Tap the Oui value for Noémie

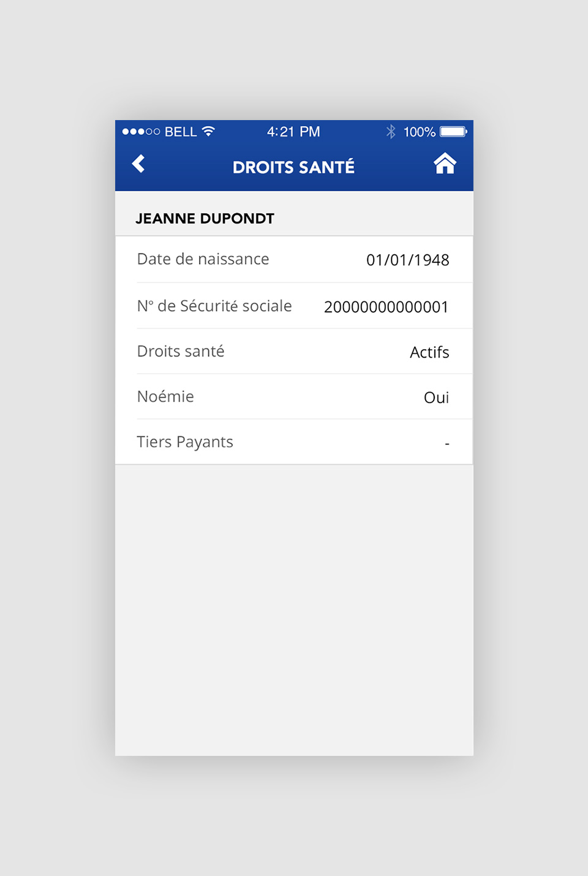[437, 398]
